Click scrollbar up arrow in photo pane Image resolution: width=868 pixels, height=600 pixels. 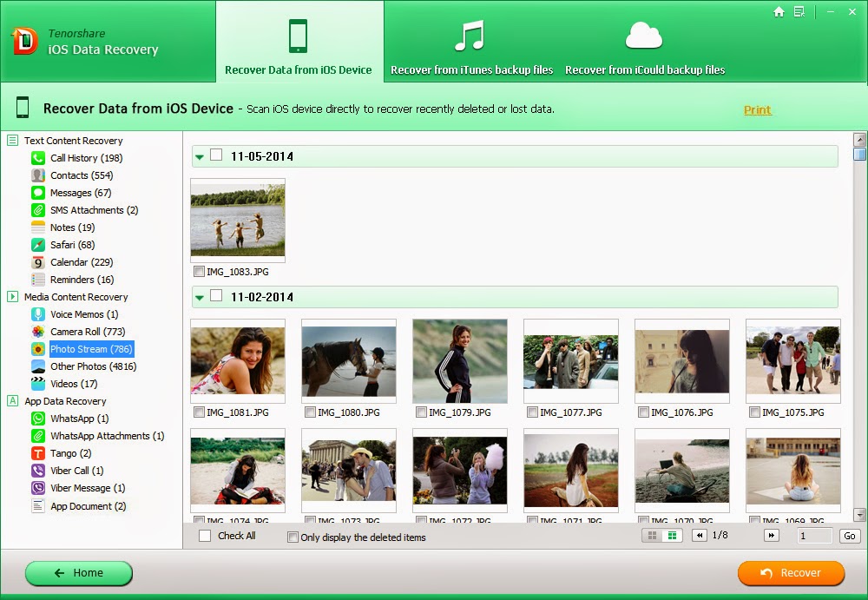[859, 139]
